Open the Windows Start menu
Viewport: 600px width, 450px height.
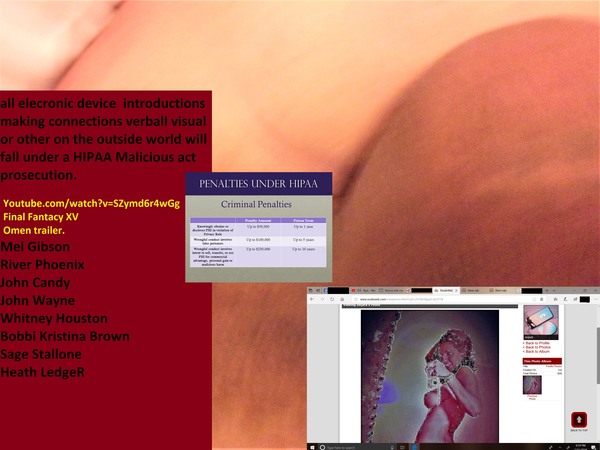pos(311,446)
